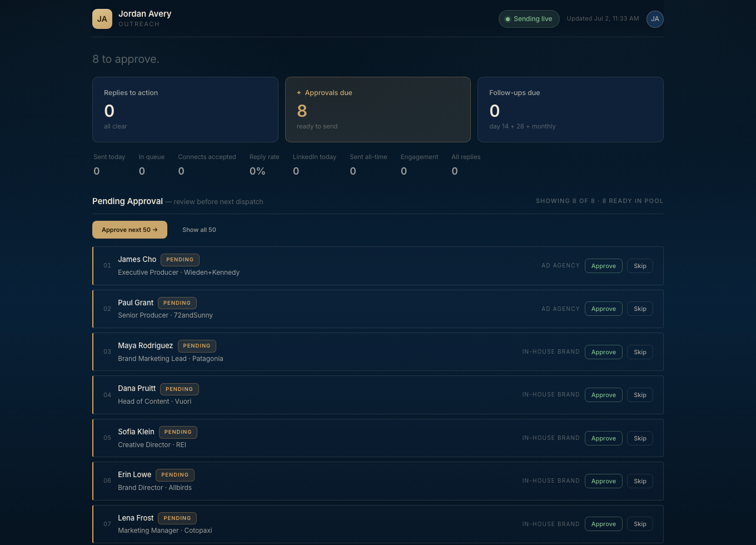Click the PENDING badge next to Lena Frost

point(177,518)
